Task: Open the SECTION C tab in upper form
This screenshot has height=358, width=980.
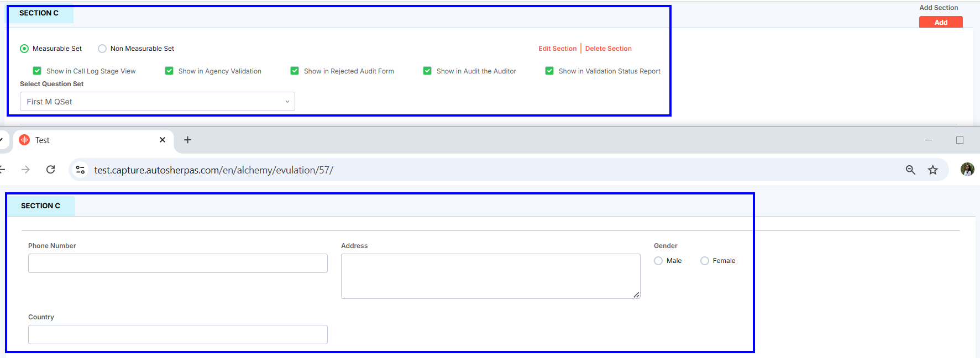Action: pyautogui.click(x=39, y=13)
